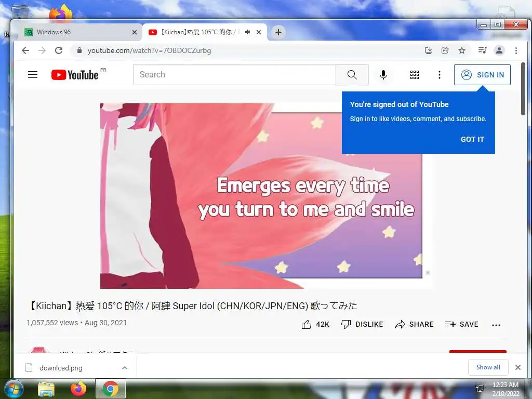The image size is (532, 399).
Task: Click in the YouTube Search field
Action: tap(234, 75)
